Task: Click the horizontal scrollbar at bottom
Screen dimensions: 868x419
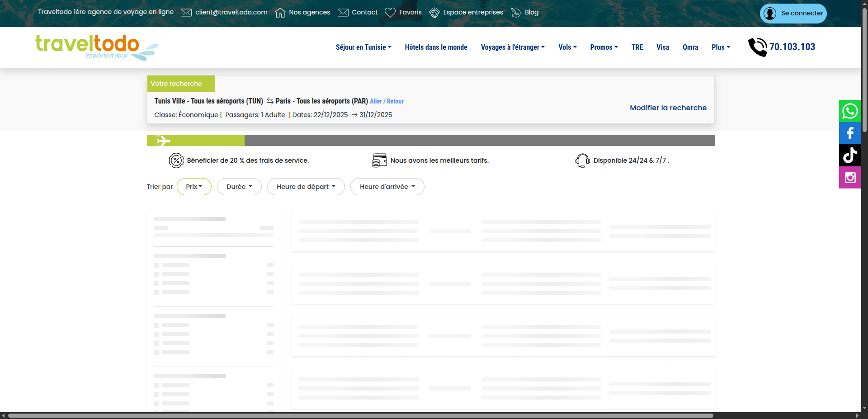Action: pos(360,415)
